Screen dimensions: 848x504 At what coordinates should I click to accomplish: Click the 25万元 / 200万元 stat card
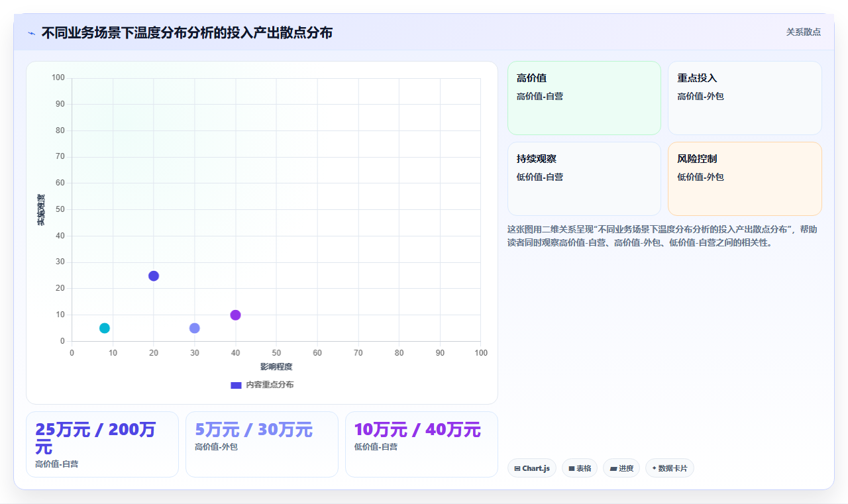[x=102, y=444]
